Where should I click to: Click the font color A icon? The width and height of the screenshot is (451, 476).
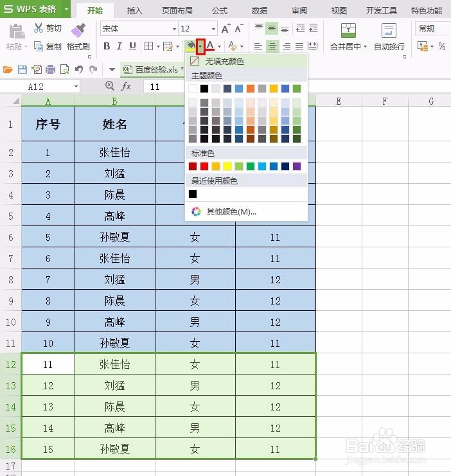pyautogui.click(x=210, y=46)
